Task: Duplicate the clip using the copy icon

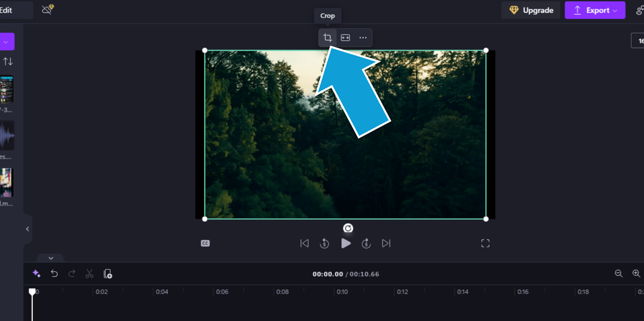Action: click(107, 274)
